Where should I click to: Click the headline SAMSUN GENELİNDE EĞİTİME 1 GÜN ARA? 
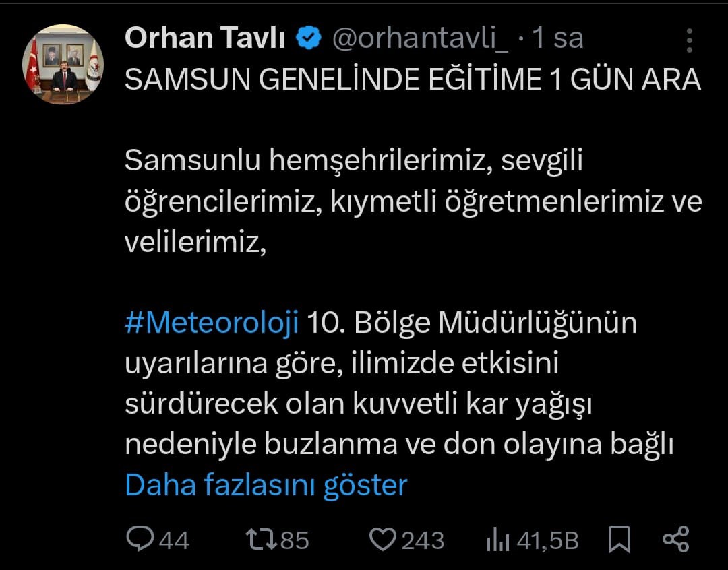(x=413, y=80)
